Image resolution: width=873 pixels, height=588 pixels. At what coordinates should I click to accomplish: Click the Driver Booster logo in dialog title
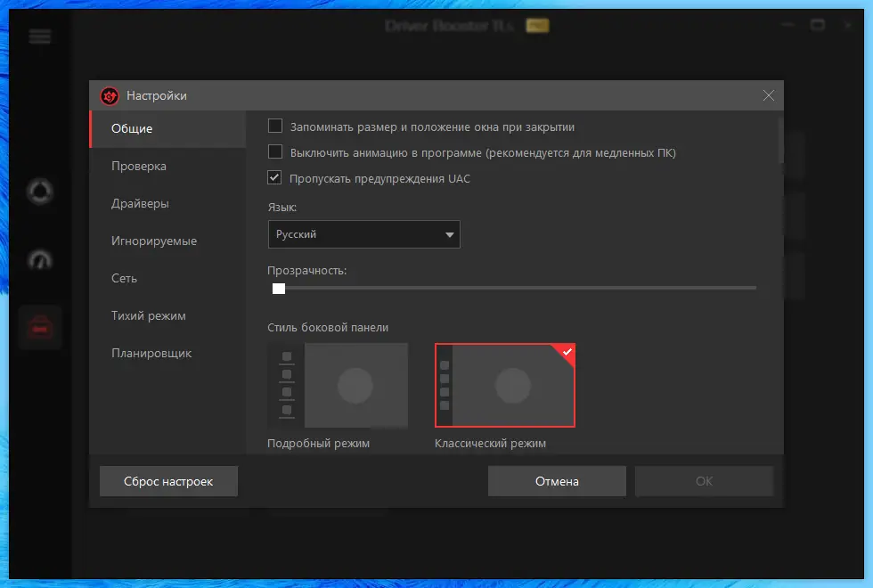[x=110, y=96]
